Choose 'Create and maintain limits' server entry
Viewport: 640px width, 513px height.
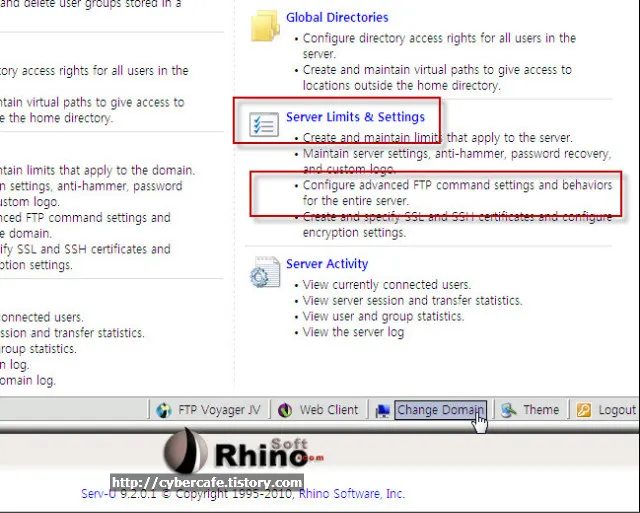(437, 138)
